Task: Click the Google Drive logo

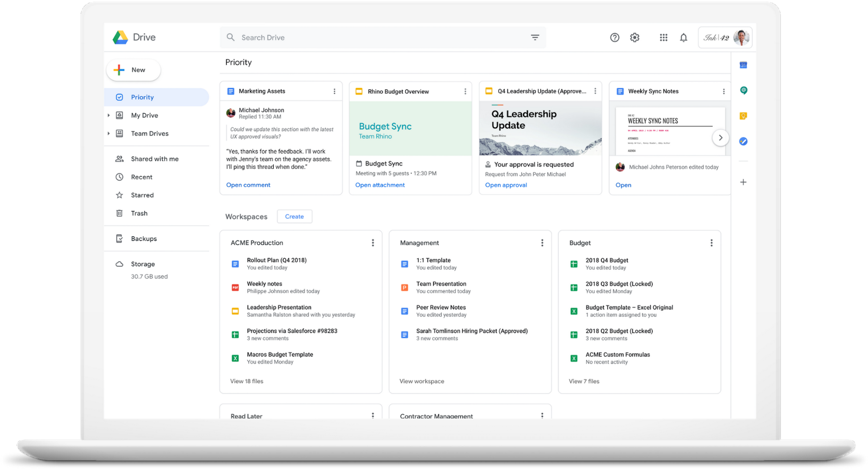Action: point(120,37)
